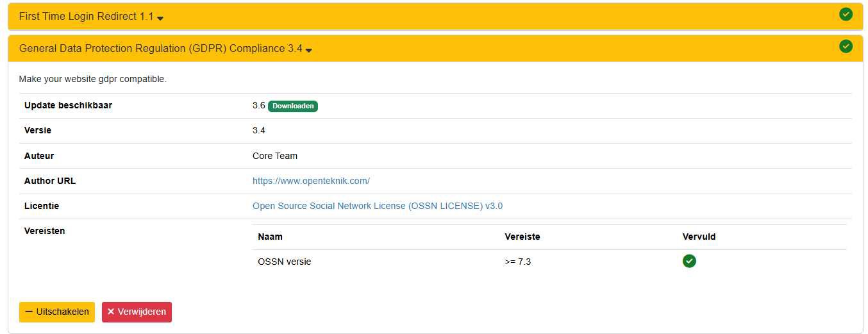Image resolution: width=868 pixels, height=334 pixels.
Task: Click the Vereiste column header
Action: coord(522,237)
